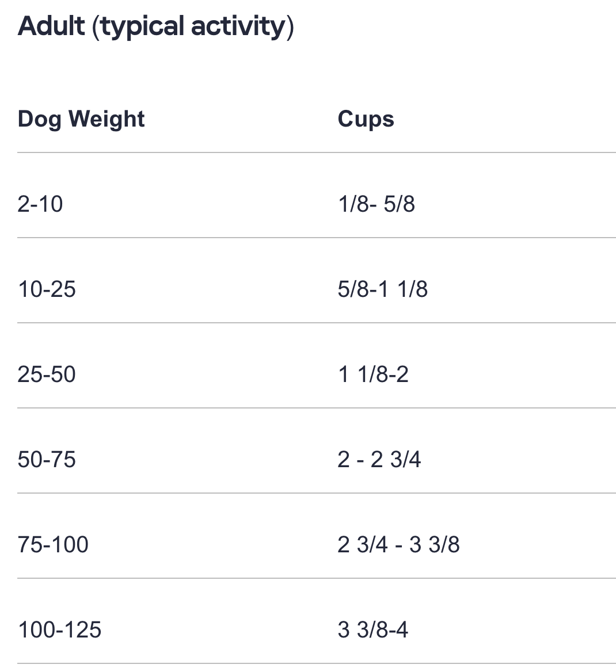
Task: Select the 50-75 weight cell
Action: point(47,460)
